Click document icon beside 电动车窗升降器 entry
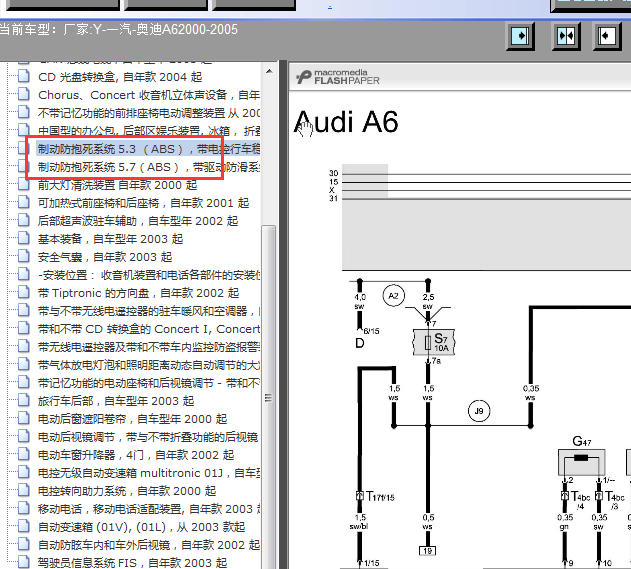This screenshot has height=569, width=631. [x=24, y=454]
